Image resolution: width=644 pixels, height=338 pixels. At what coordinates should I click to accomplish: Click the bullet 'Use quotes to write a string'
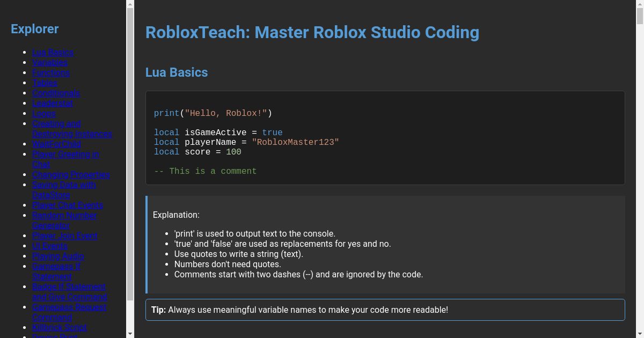pos(239,254)
